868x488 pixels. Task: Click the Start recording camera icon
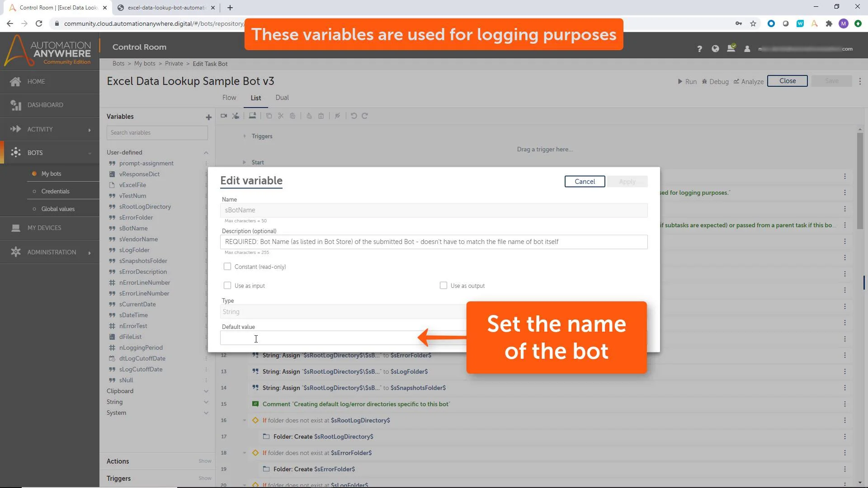[x=223, y=116]
